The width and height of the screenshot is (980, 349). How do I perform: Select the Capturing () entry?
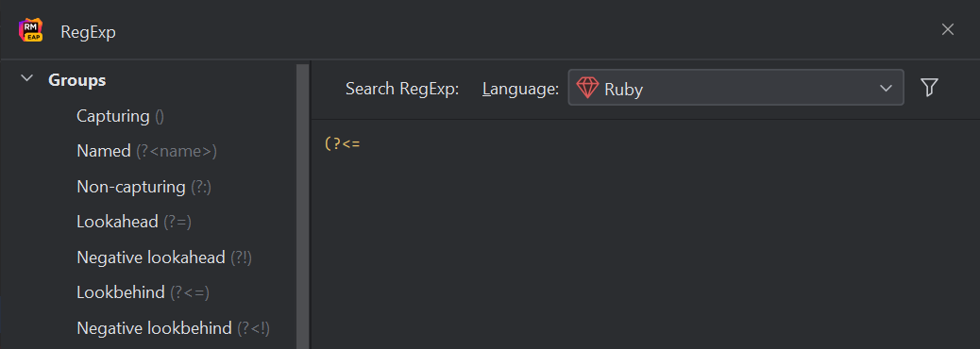point(120,116)
